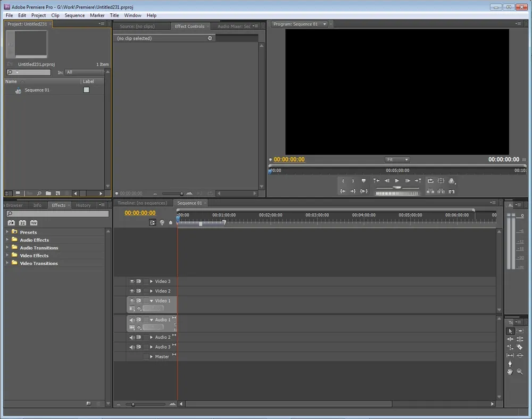The height and width of the screenshot is (419, 532).
Task: Hide Video 3 track with eye icon
Action: [132, 281]
